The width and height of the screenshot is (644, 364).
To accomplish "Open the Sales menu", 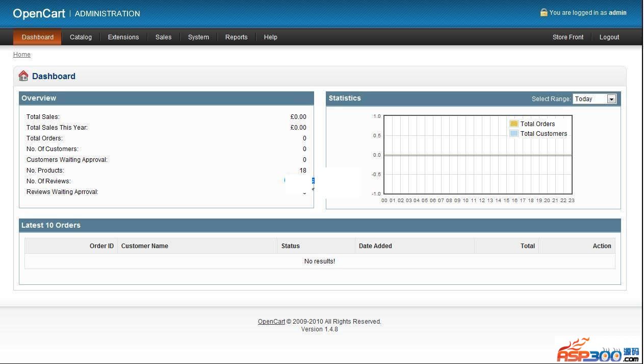I will (x=163, y=37).
